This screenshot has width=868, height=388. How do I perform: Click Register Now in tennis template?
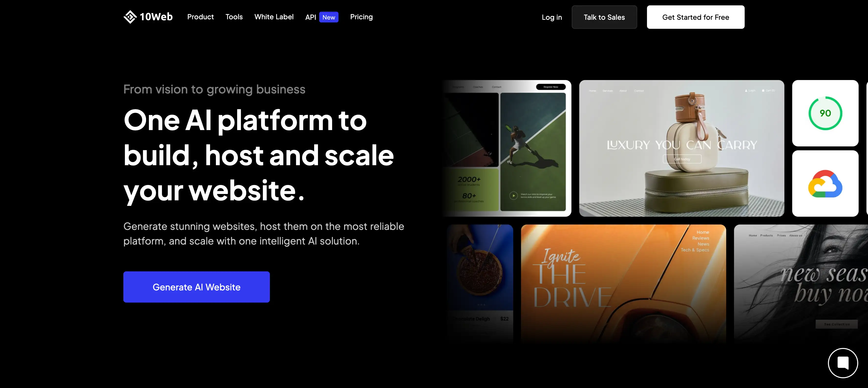coord(550,87)
